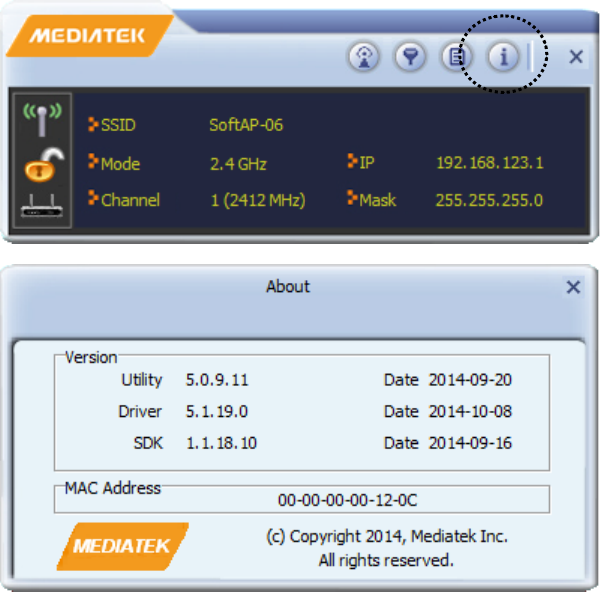Open the About info icon

click(x=503, y=57)
